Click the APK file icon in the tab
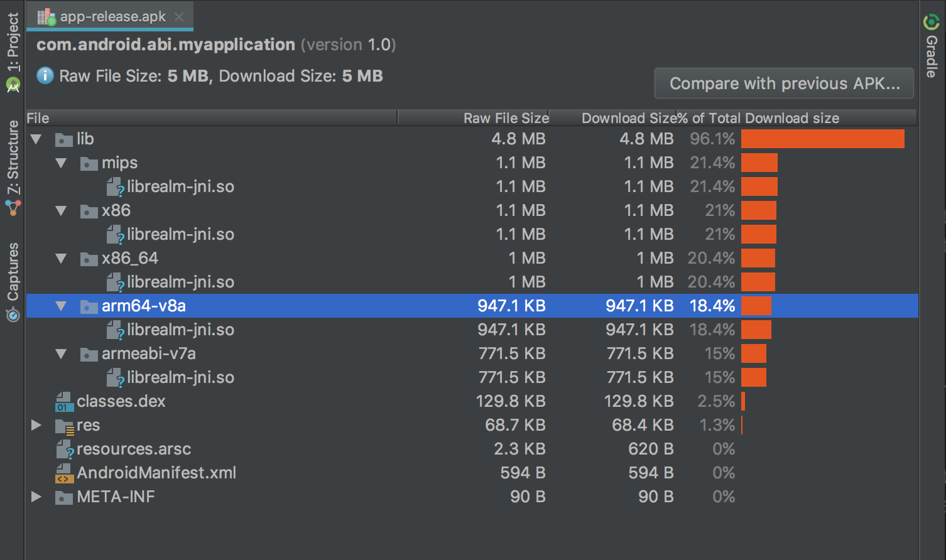Screen dimensions: 946x560 pyautogui.click(x=46, y=17)
